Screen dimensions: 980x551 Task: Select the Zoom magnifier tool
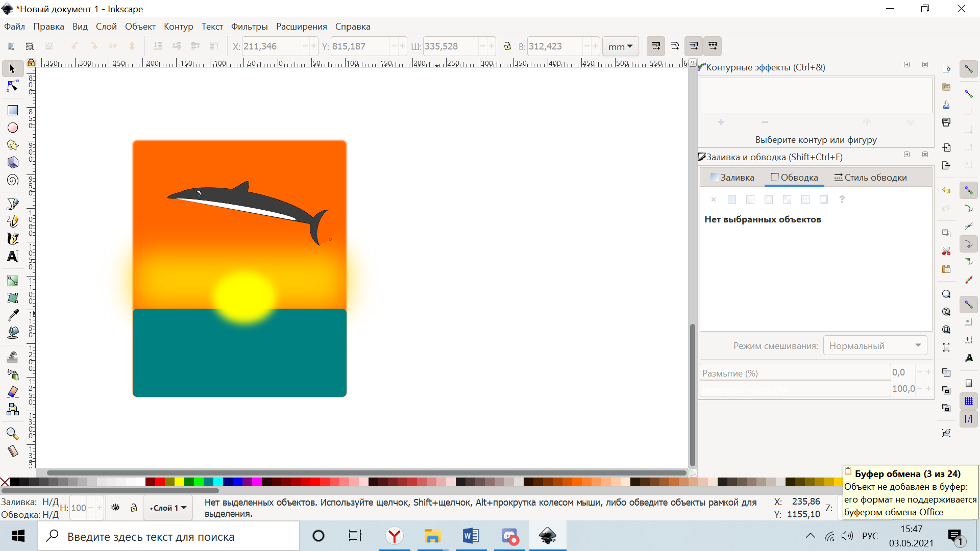click(13, 434)
